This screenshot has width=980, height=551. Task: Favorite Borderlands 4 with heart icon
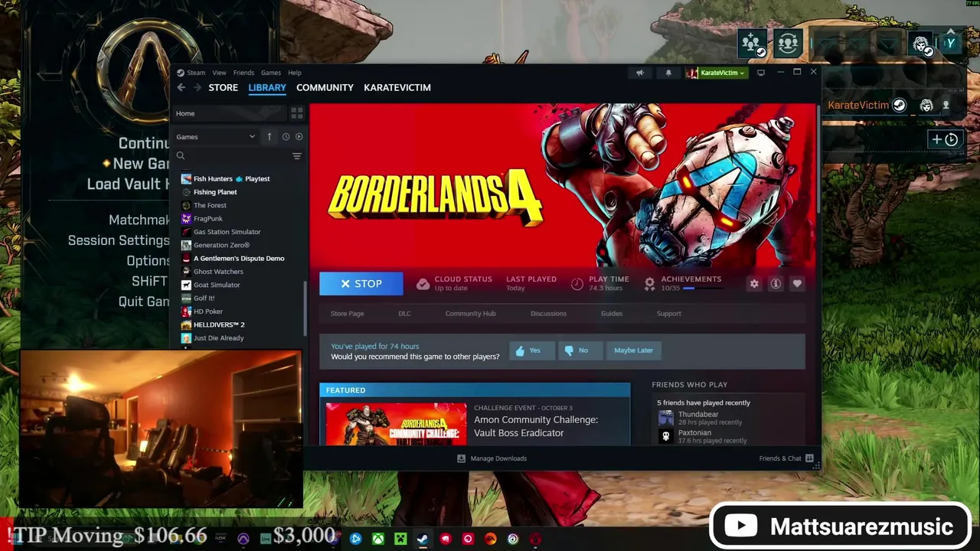tap(797, 284)
